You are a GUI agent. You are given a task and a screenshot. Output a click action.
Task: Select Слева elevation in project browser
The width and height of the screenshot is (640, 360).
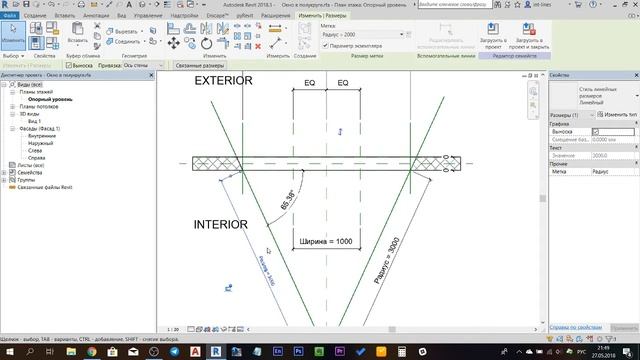(35, 151)
